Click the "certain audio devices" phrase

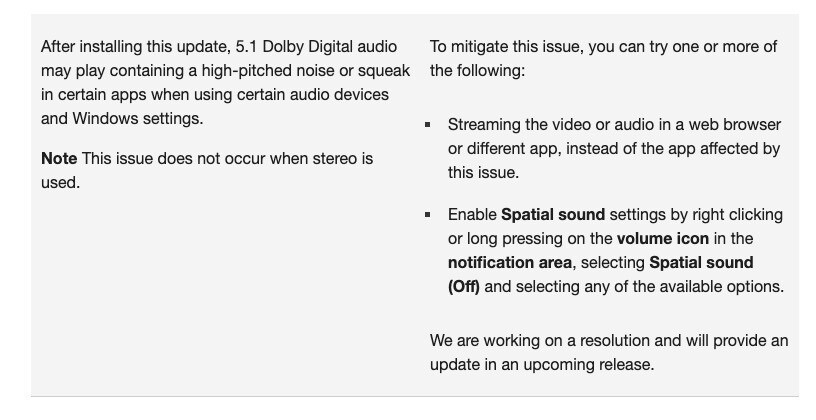click(309, 95)
